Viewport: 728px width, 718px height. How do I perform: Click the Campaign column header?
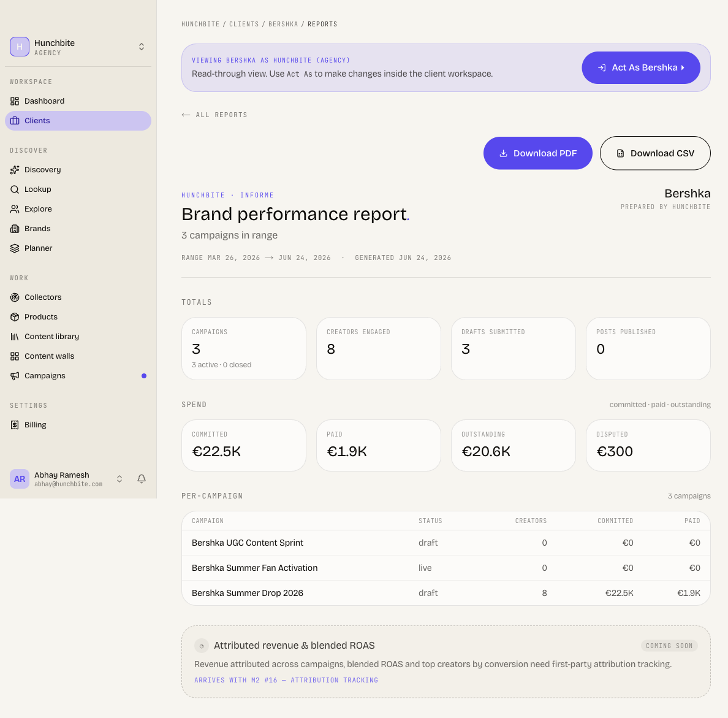pyautogui.click(x=208, y=521)
